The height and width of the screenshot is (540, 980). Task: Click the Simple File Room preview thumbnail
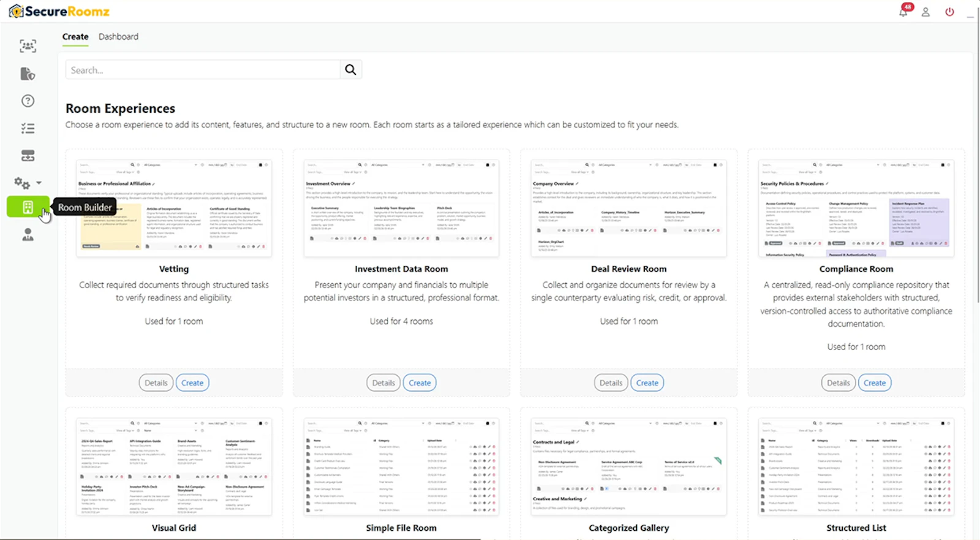coord(401,466)
